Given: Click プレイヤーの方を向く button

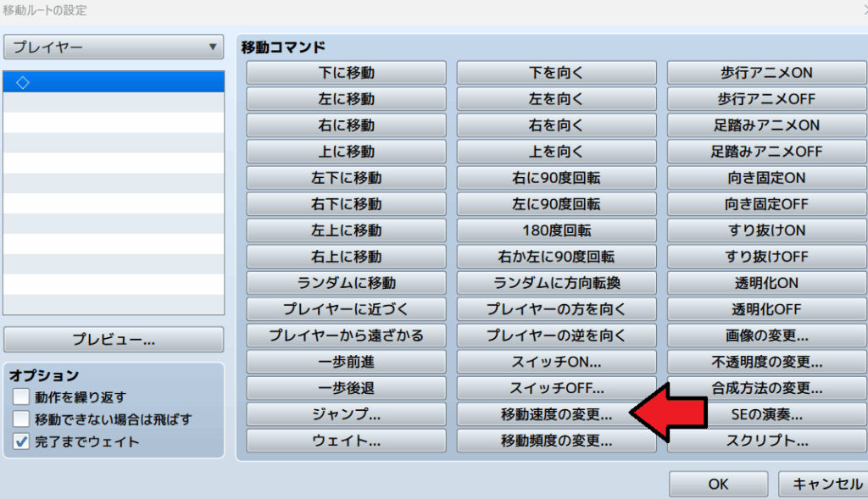Looking at the screenshot, I should [x=557, y=309].
